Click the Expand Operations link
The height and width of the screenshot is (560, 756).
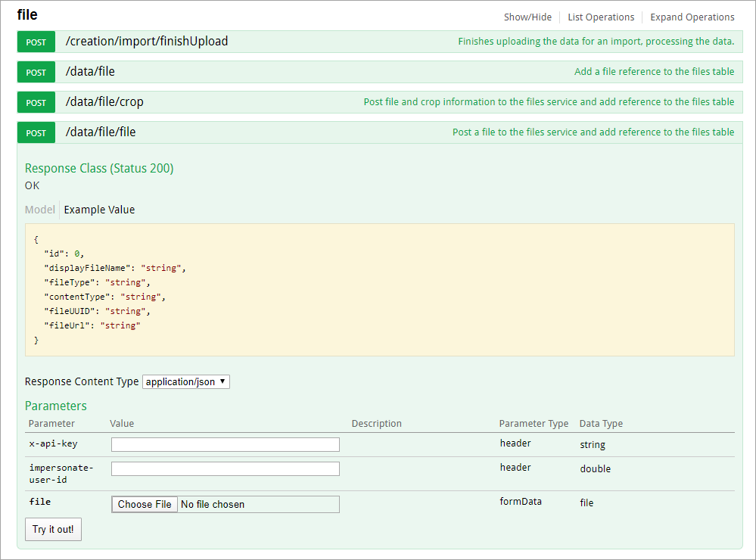[692, 17]
